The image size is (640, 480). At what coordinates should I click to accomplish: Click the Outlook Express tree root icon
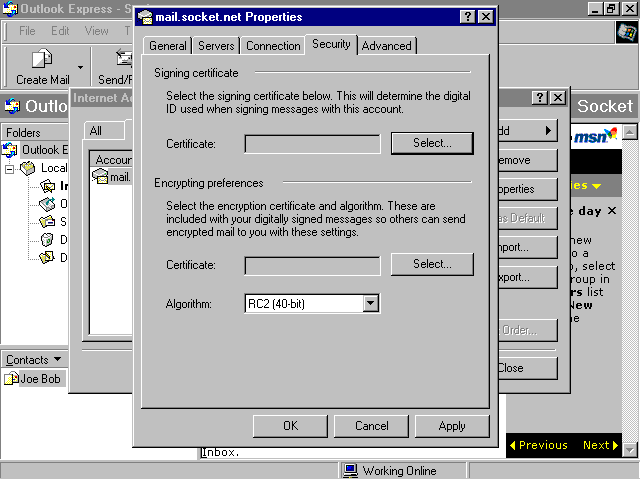pos(9,150)
